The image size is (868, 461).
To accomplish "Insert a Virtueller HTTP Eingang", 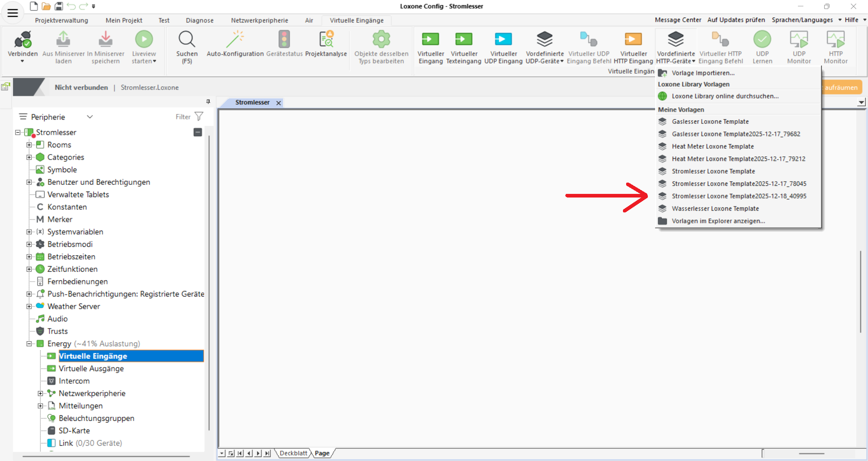I will tap(633, 40).
